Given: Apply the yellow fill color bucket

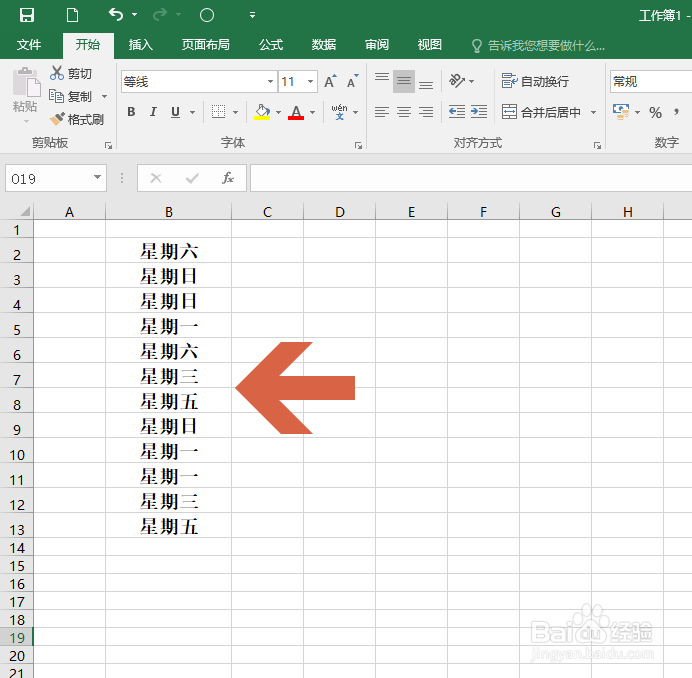Looking at the screenshot, I should 262,112.
